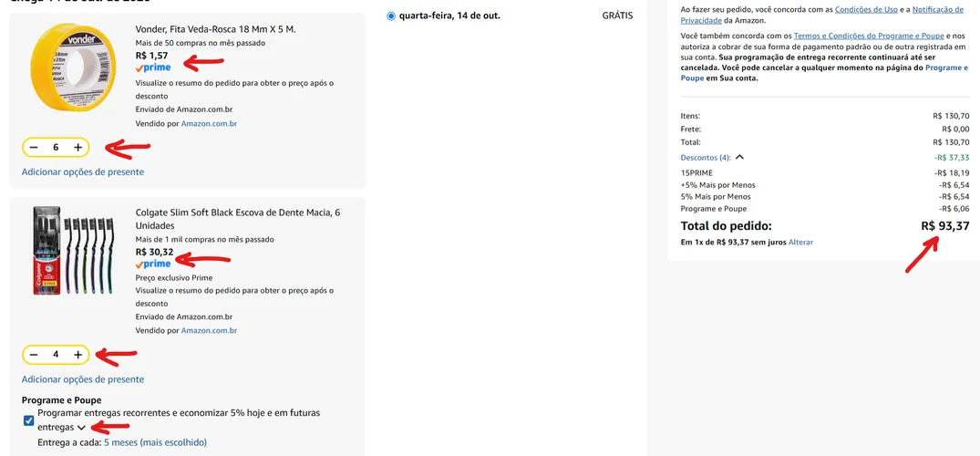This screenshot has width=980, height=456.
Task: Click the 'Preço exclusivo Prime' label
Action: pos(174,278)
